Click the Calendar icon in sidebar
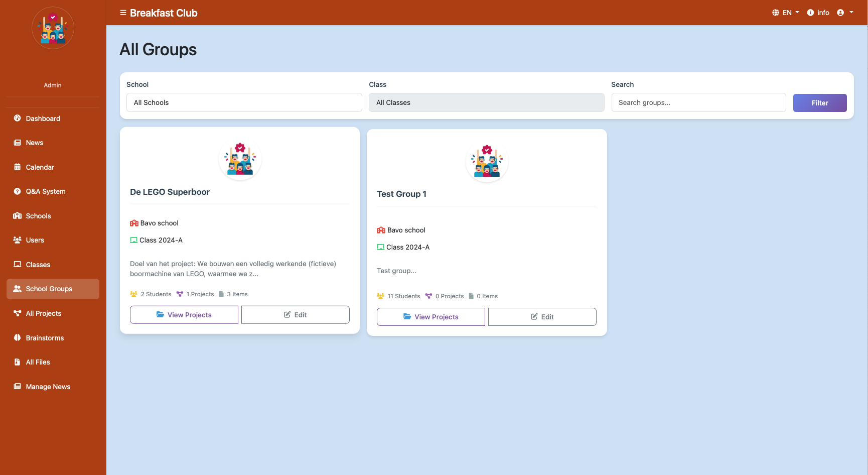 pyautogui.click(x=18, y=167)
